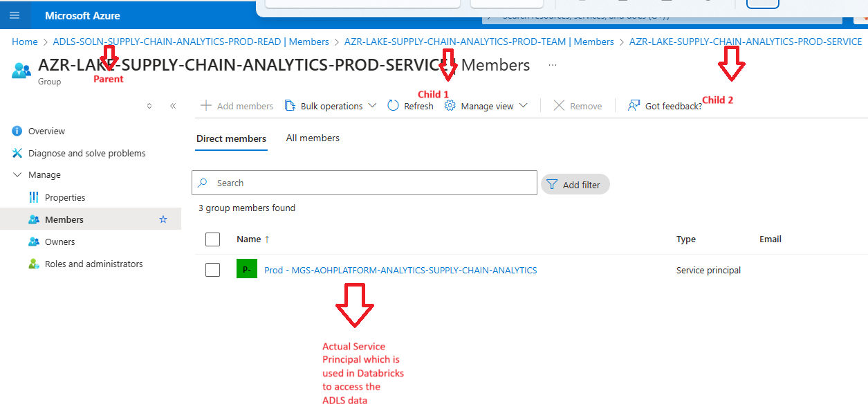Click the Remove button
868x418 pixels.
click(x=578, y=106)
